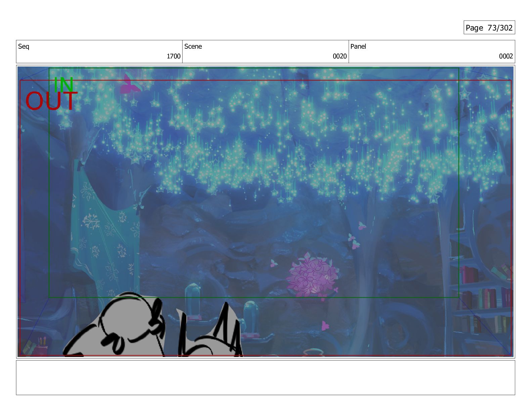This screenshot has width=532, height=411.
Task: Click the scene number 0020
Action: pyautogui.click(x=340, y=56)
